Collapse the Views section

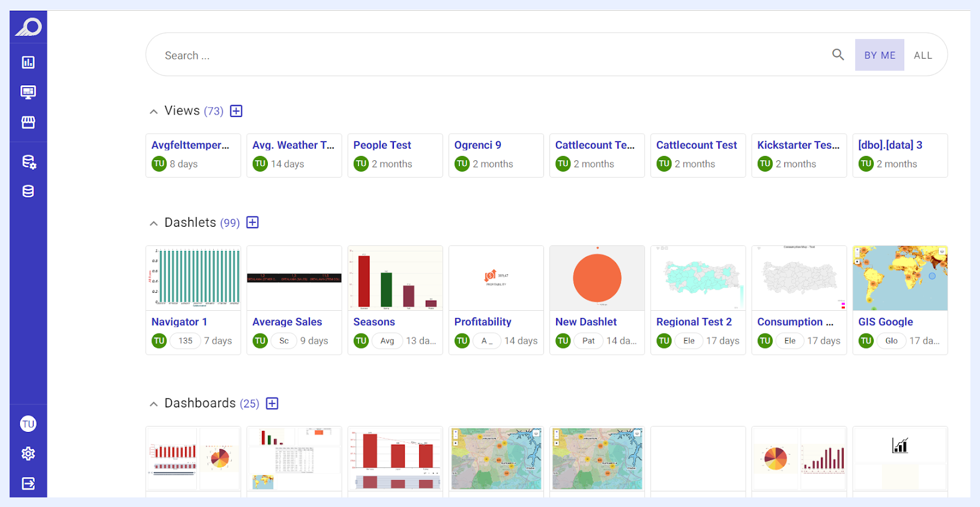pos(154,112)
